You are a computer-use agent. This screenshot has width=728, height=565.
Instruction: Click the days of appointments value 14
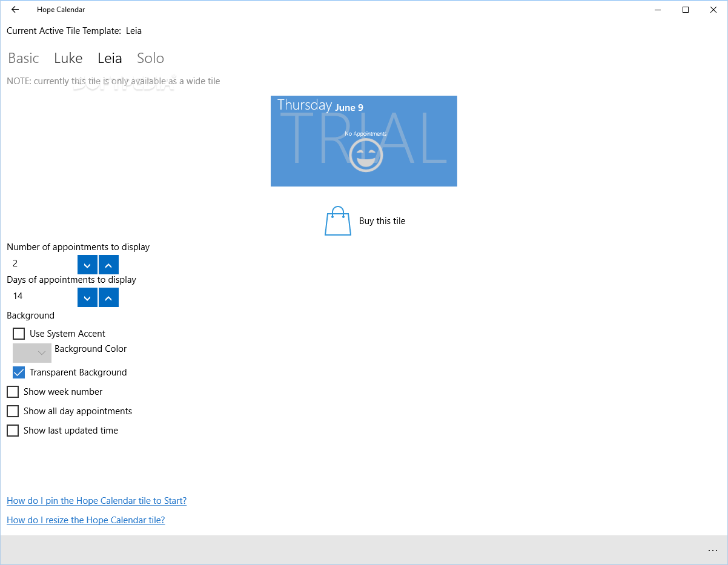point(18,296)
